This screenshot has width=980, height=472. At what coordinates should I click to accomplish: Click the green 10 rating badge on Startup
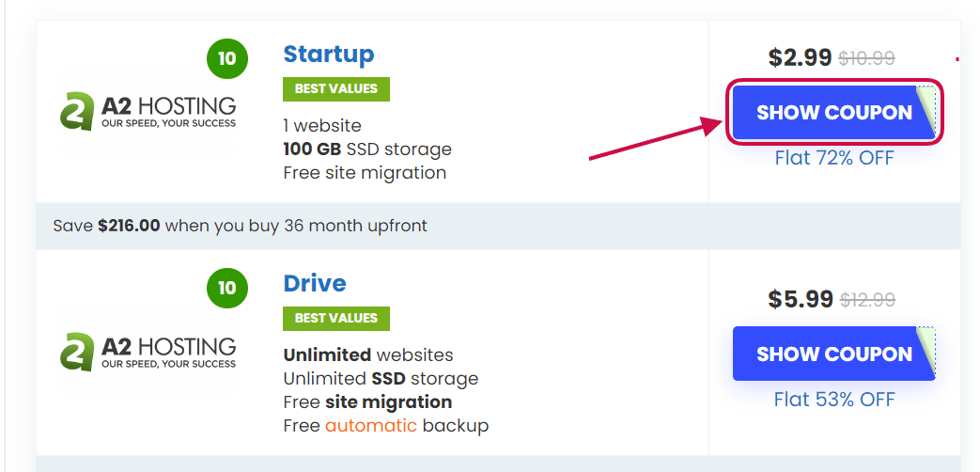226,59
